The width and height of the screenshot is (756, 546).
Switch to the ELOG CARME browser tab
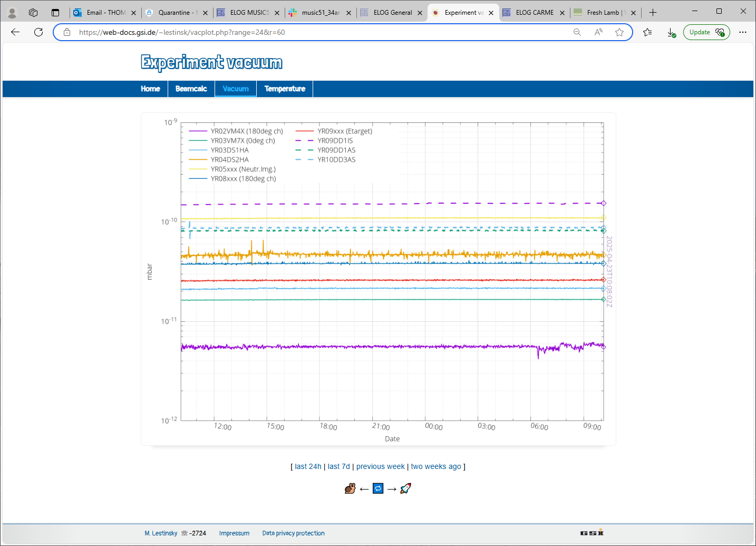pyautogui.click(x=534, y=13)
